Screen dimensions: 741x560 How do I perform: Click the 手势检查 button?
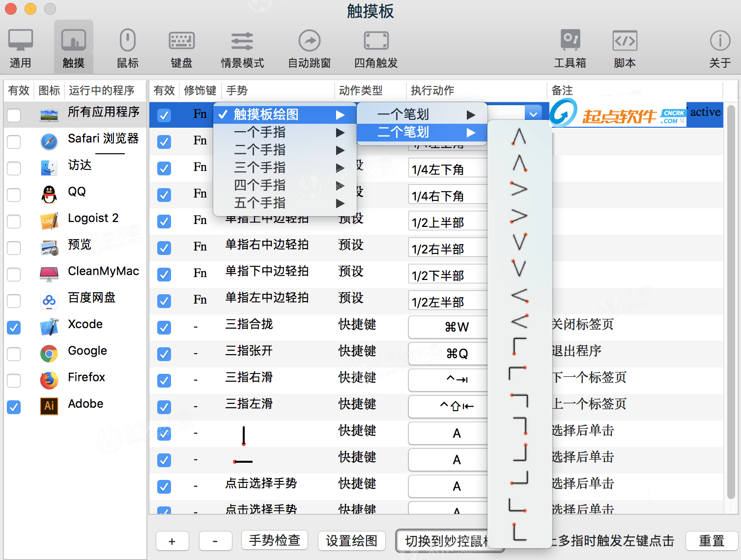point(274,540)
